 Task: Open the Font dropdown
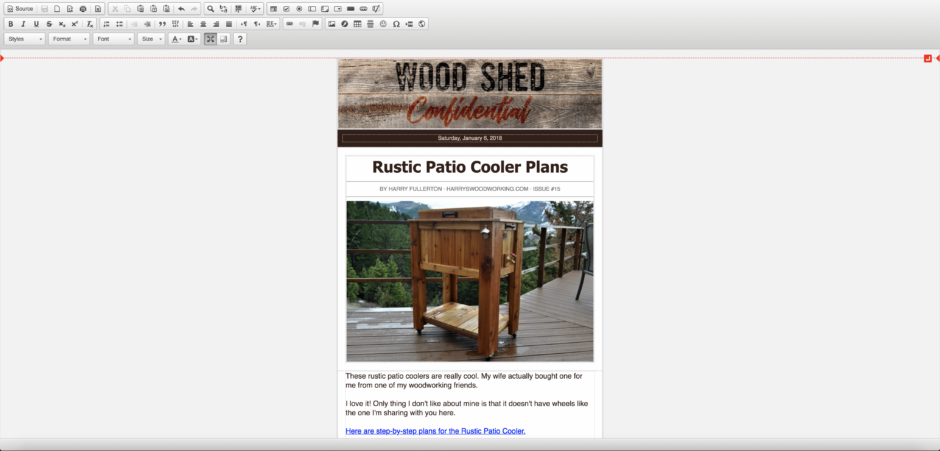pyautogui.click(x=113, y=39)
